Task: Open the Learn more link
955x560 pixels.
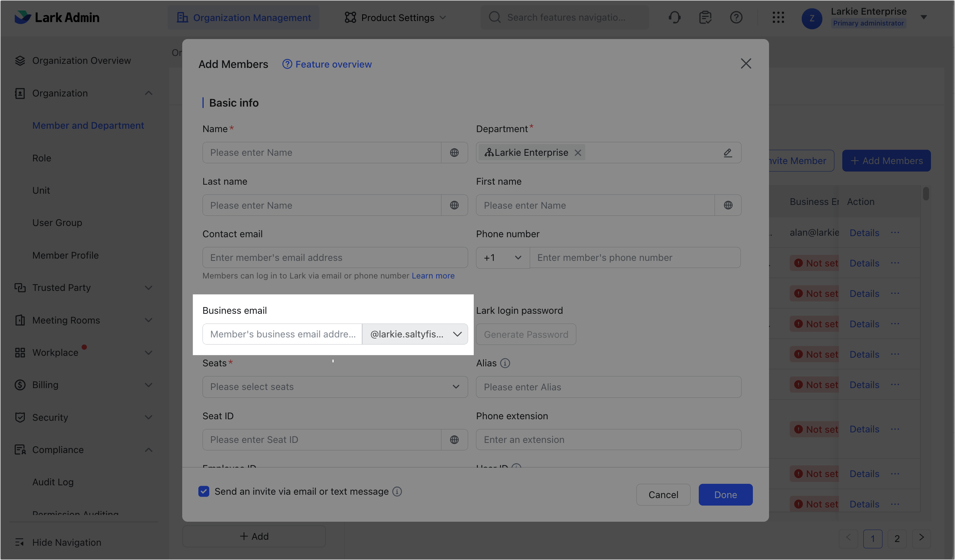Action: pos(433,275)
